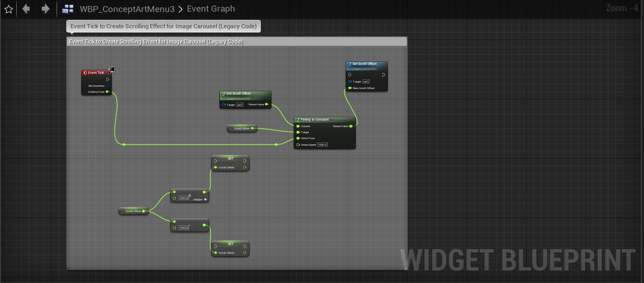The image size is (644, 283).
Task: Click the Delta Time pin on FInterp node
Action: tap(298, 138)
